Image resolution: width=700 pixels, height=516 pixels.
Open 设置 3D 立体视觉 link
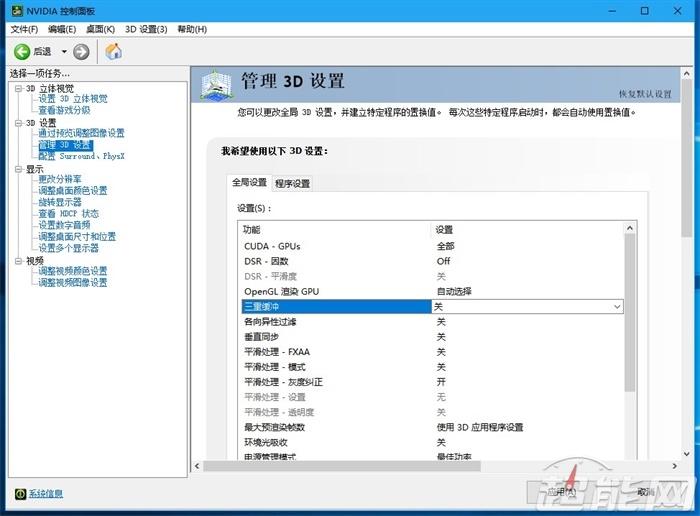[73, 99]
